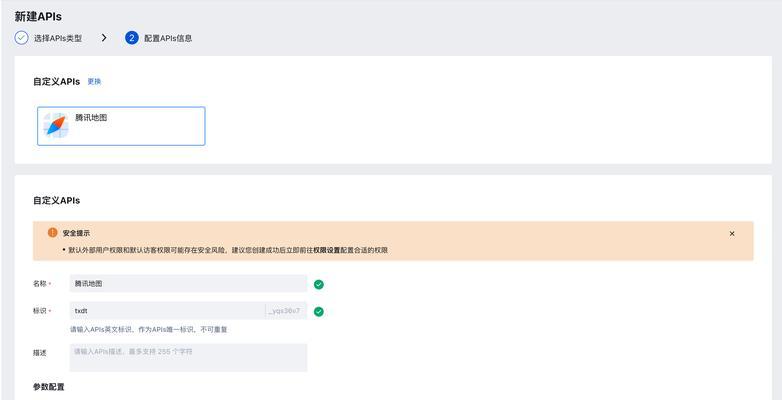Select the 配置APIs信息 step label
Screen dimensions: 782x400
[x=168, y=38]
